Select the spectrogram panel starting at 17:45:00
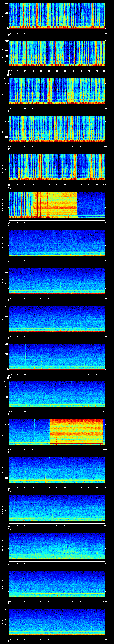The height and width of the screenshot is (644, 114). click(x=57, y=622)
